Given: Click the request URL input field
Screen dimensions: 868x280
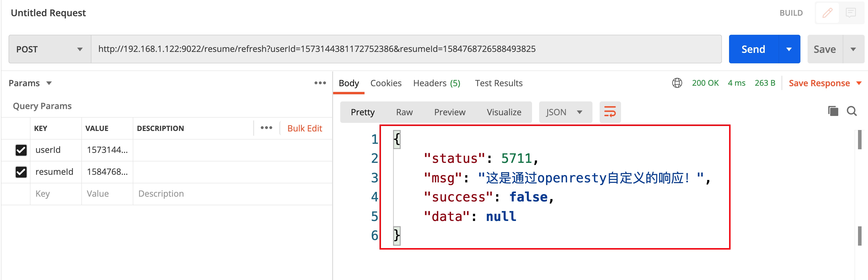Looking at the screenshot, I should [x=404, y=49].
